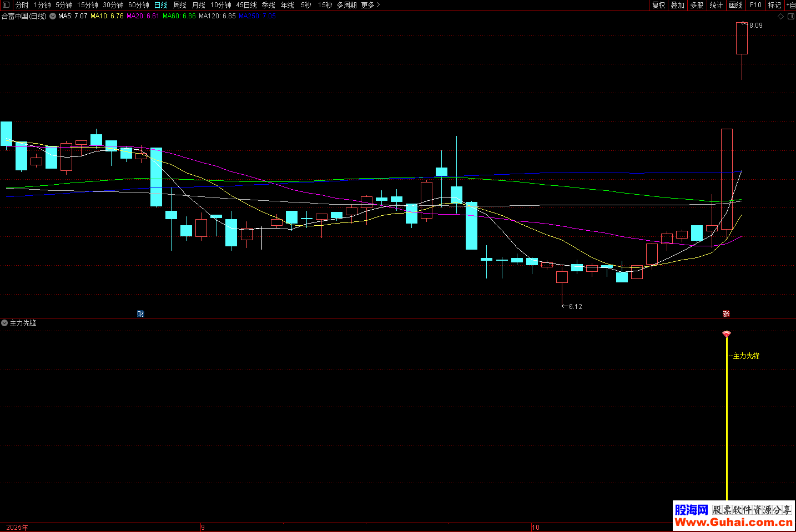The width and height of the screenshot is (796, 532).
Task: Open the 画线 drawing tool
Action: point(736,5)
